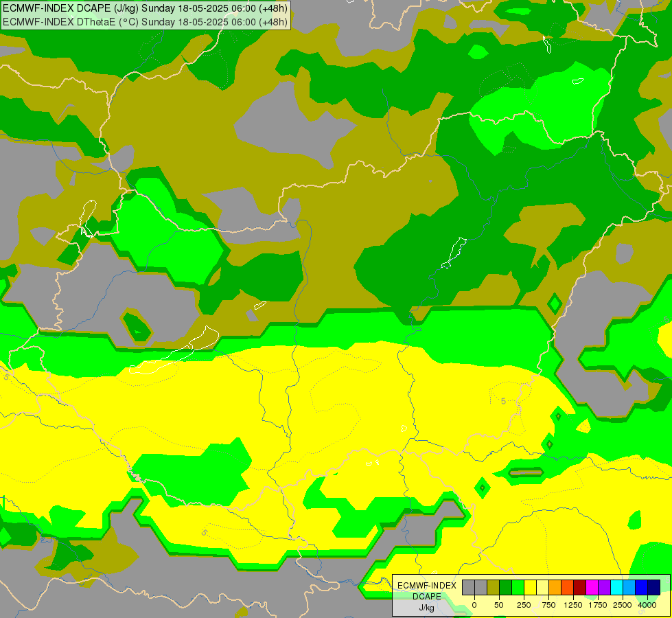The image size is (672, 618).
Task: Click the legend value 2500
Action: pos(623,605)
